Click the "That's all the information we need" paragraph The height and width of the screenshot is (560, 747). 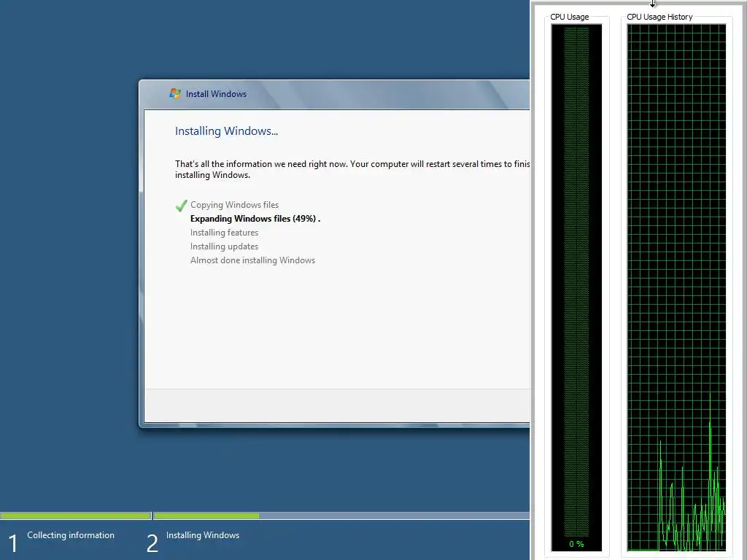point(352,169)
